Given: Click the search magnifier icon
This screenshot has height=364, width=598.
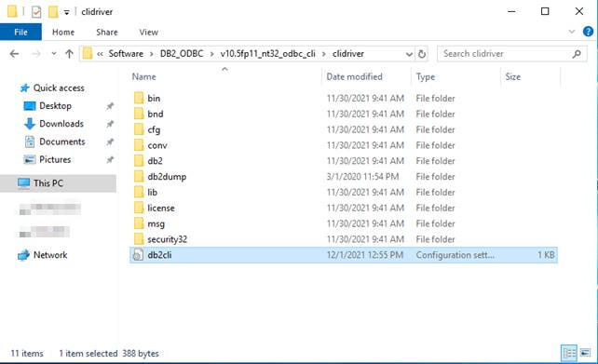Looking at the screenshot, I should pos(577,54).
